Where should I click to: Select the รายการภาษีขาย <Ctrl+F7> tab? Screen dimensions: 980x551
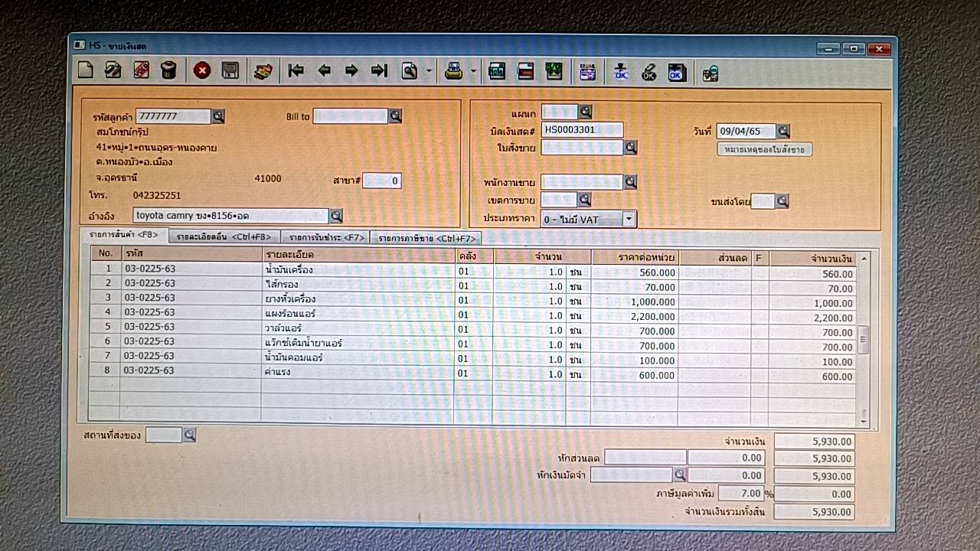(x=425, y=238)
